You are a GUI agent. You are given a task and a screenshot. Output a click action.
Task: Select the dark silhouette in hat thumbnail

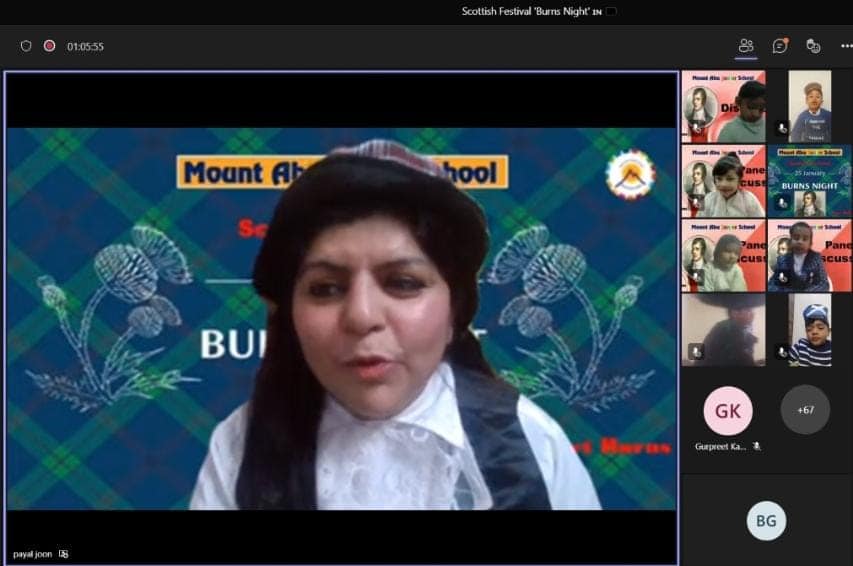[724, 330]
